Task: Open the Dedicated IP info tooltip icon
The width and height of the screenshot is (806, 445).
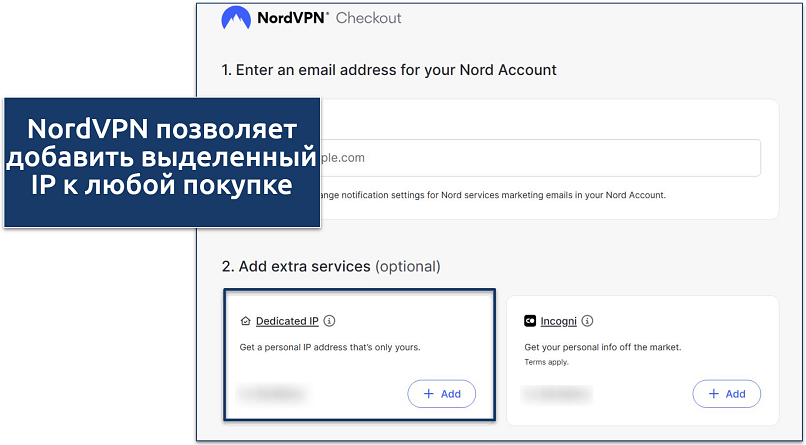Action: pos(330,322)
